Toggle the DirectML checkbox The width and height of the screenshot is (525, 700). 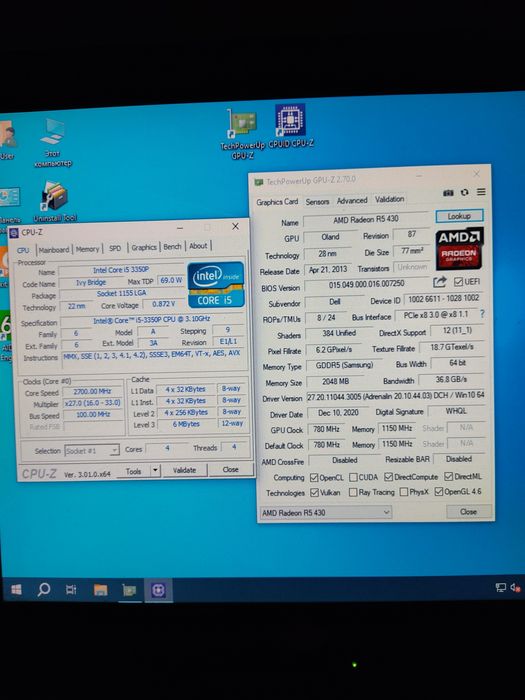click(x=449, y=476)
